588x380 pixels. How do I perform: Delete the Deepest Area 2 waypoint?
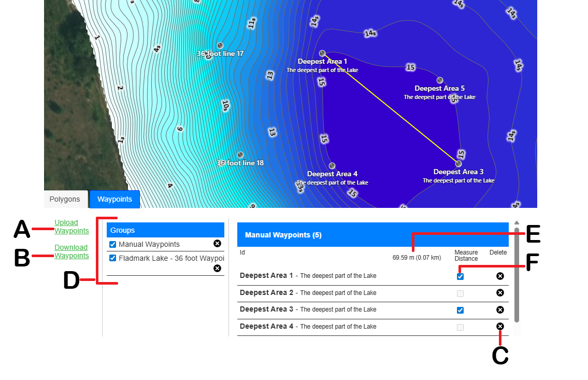499,293
